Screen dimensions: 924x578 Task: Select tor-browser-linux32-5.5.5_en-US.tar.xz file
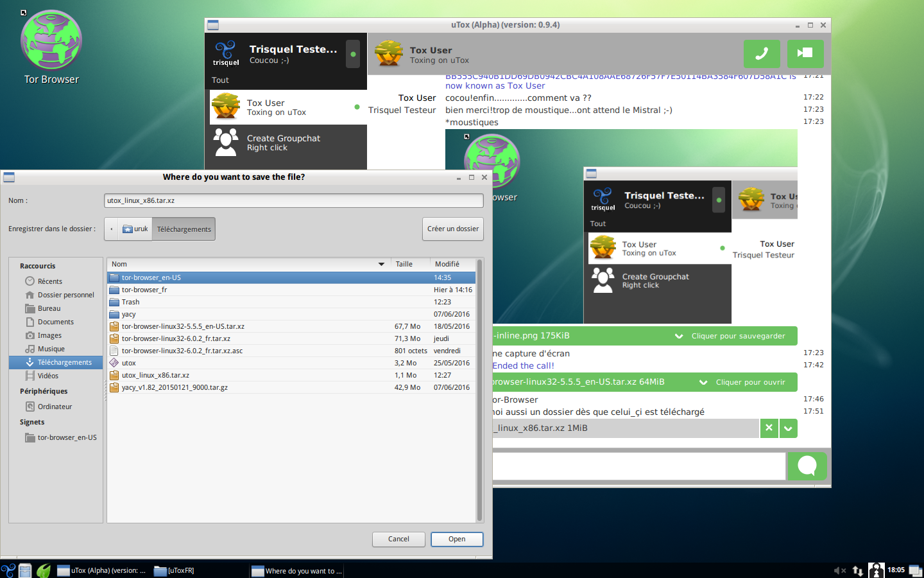[x=291, y=326]
